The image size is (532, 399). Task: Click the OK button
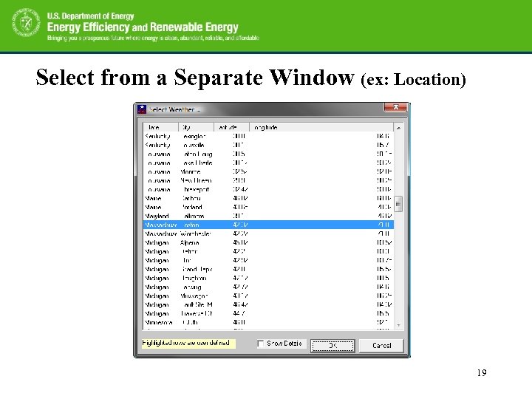(332, 346)
